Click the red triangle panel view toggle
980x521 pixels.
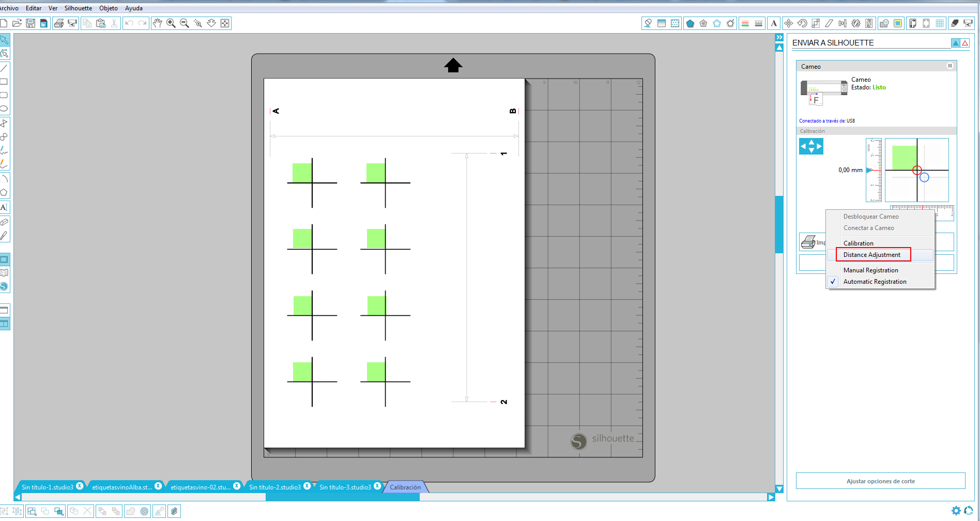(x=965, y=43)
